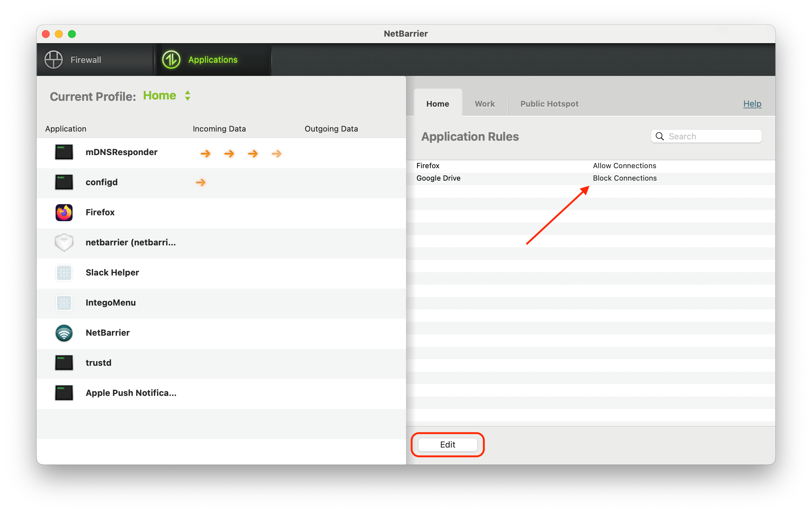Click the trustd exec icon
The image size is (812, 513).
[x=64, y=363]
